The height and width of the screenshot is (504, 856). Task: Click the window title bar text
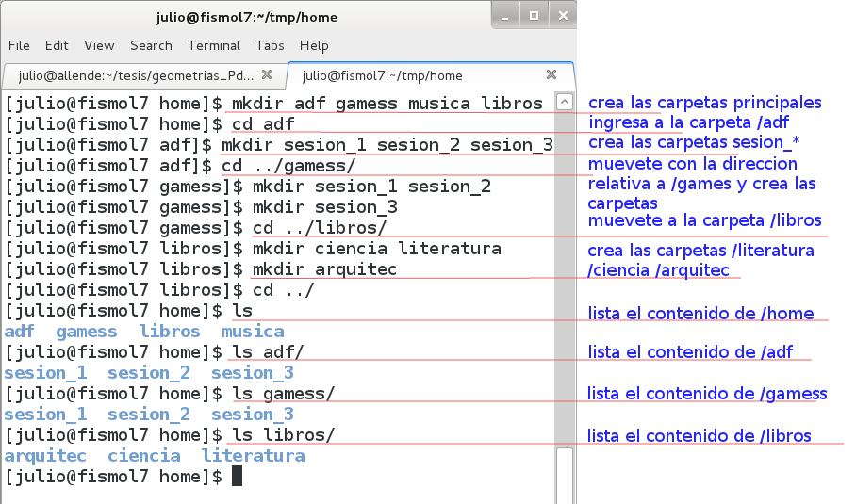(x=246, y=17)
